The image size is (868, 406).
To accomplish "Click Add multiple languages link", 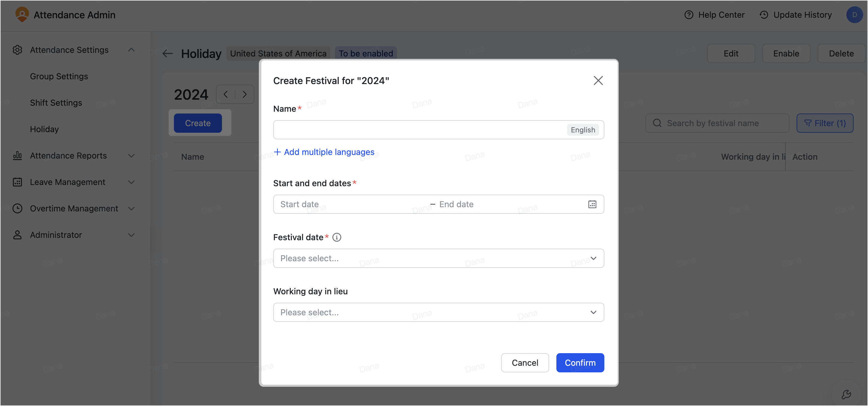I will [x=324, y=152].
